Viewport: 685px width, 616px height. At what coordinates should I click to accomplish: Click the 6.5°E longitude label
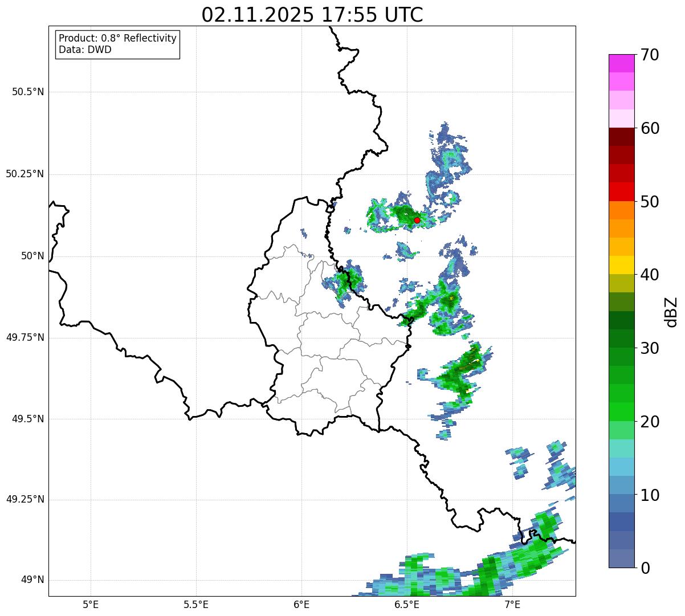(x=407, y=604)
